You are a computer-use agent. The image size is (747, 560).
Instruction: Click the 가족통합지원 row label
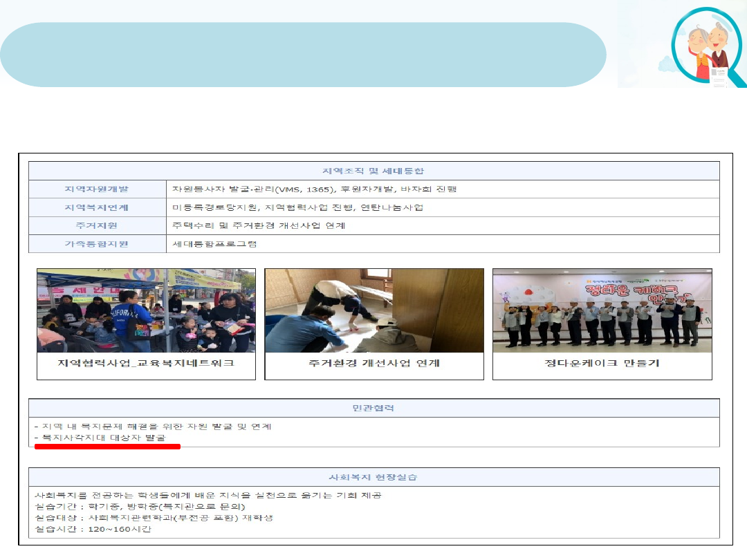click(97, 244)
